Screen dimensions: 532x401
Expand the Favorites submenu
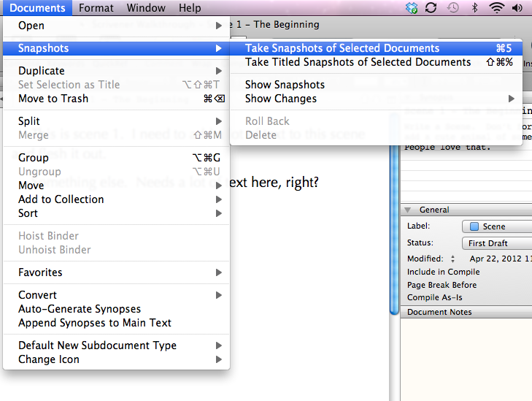[x=116, y=272]
